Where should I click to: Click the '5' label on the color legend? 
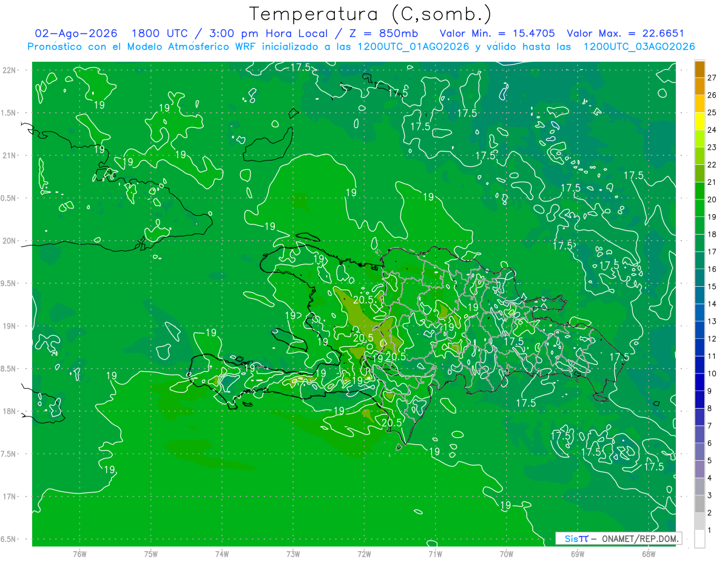point(710,461)
